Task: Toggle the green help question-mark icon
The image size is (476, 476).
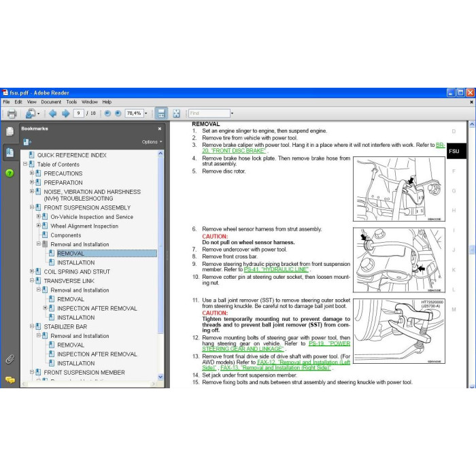Action: 10,173
